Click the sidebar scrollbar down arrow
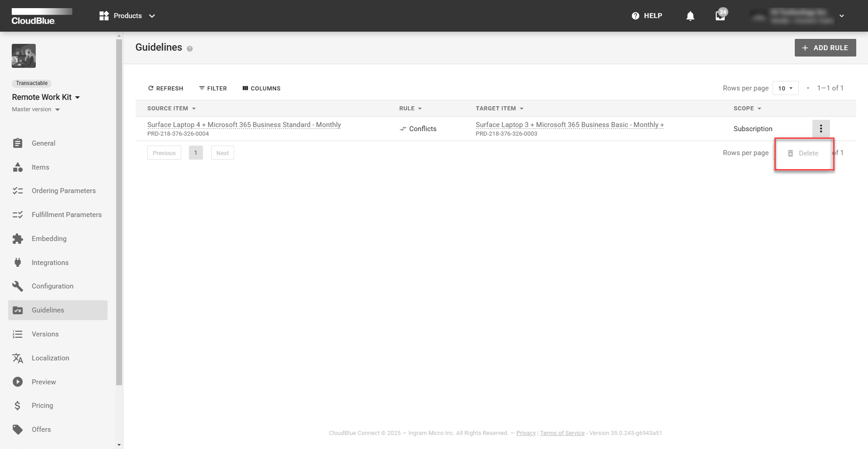 tap(119, 445)
